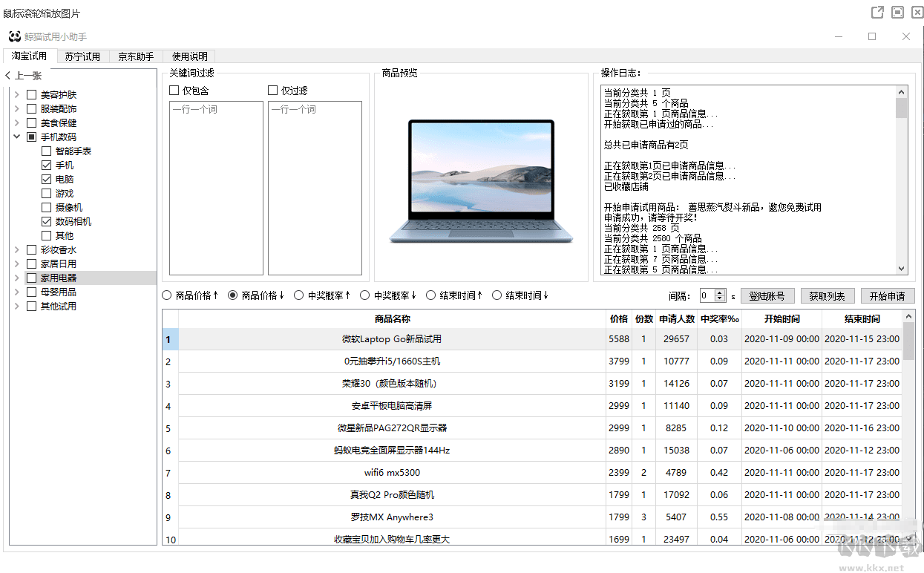Click the laptop product preview image
The width and height of the screenshot is (924, 573).
pyautogui.click(x=481, y=182)
